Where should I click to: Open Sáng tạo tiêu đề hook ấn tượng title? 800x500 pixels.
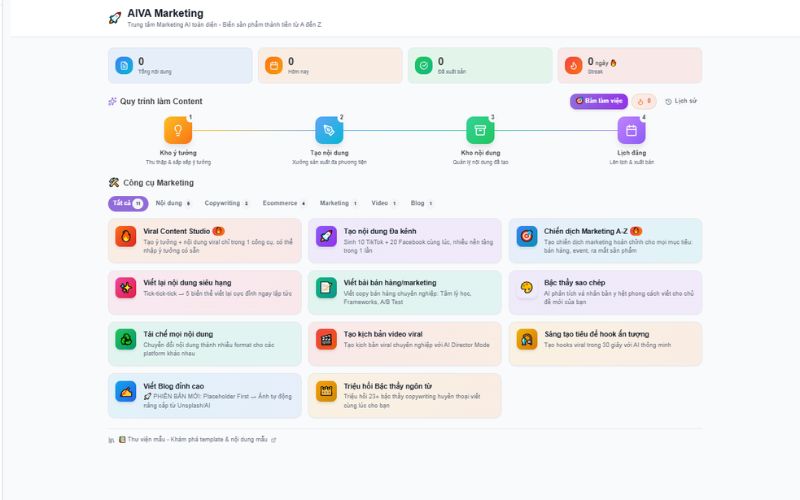[596, 334]
